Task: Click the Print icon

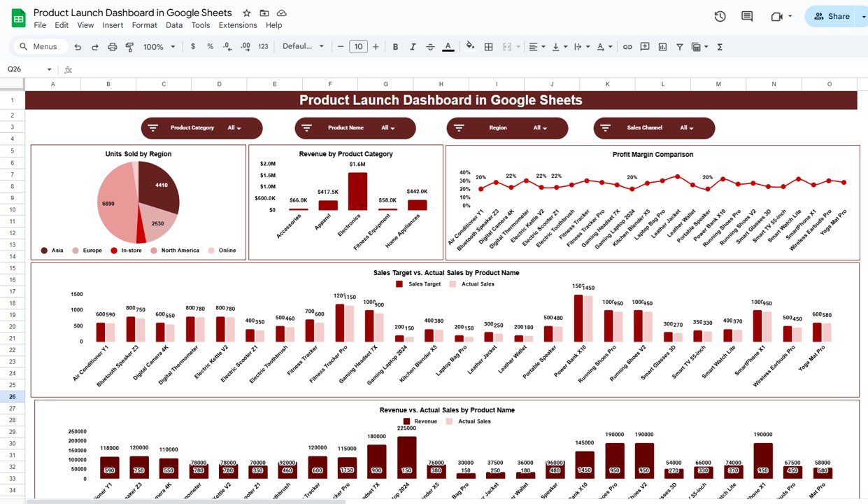Action: (x=112, y=46)
